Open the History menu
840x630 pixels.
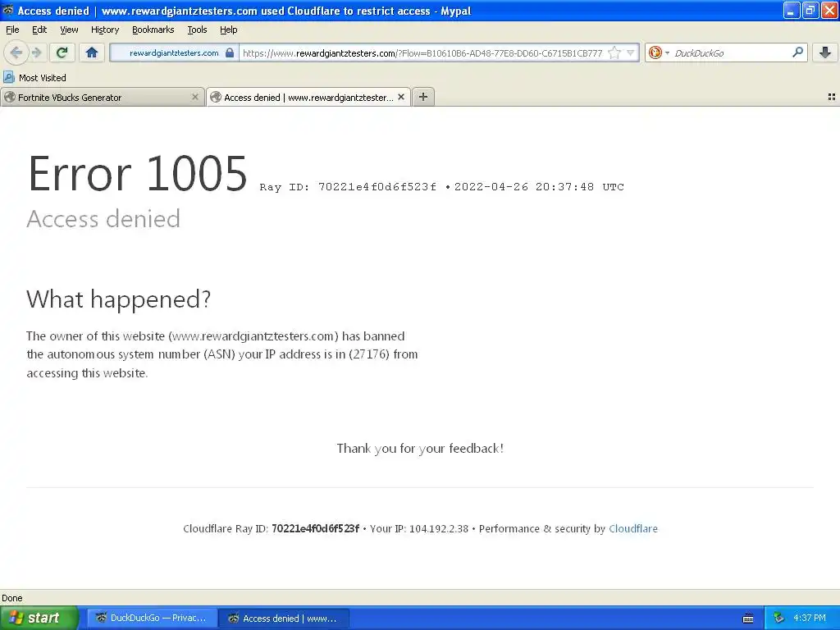[x=105, y=30]
